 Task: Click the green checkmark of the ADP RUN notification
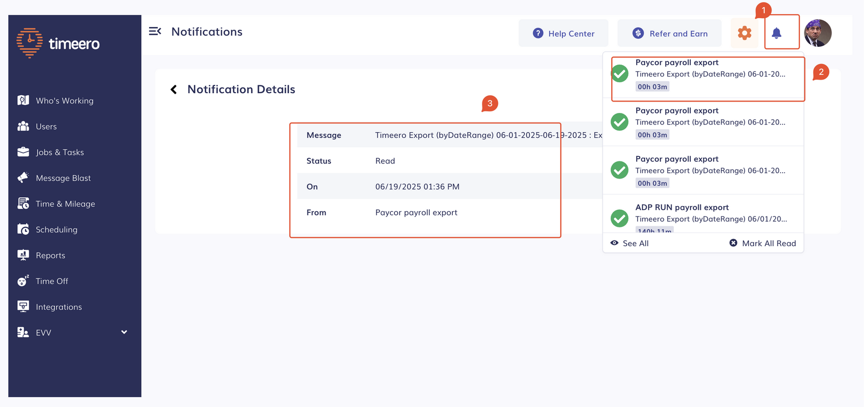619,218
